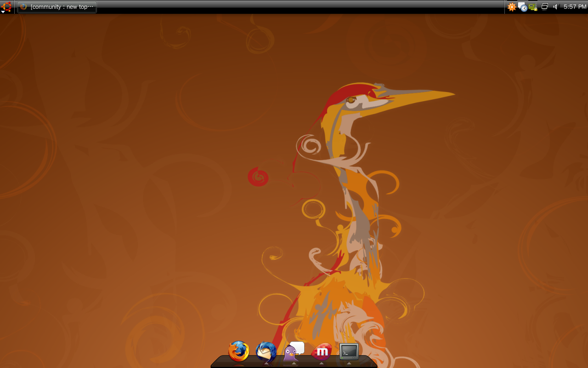Click the 5:57 PM clock

pyautogui.click(x=575, y=7)
